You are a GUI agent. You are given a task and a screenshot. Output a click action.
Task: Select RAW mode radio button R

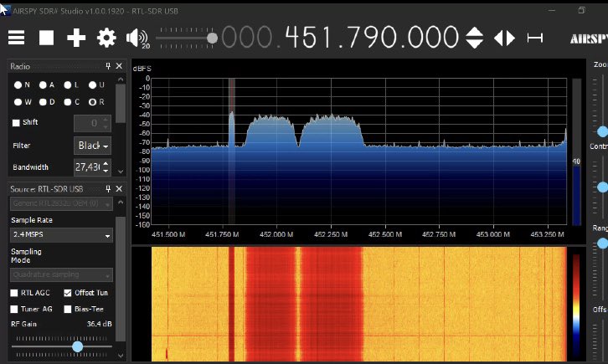[x=92, y=102]
